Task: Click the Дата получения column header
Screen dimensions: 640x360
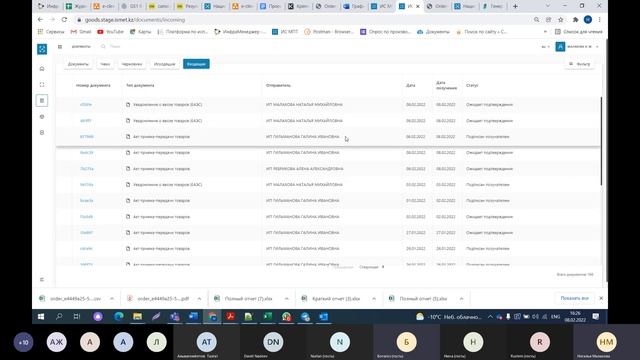Action: pos(446,85)
